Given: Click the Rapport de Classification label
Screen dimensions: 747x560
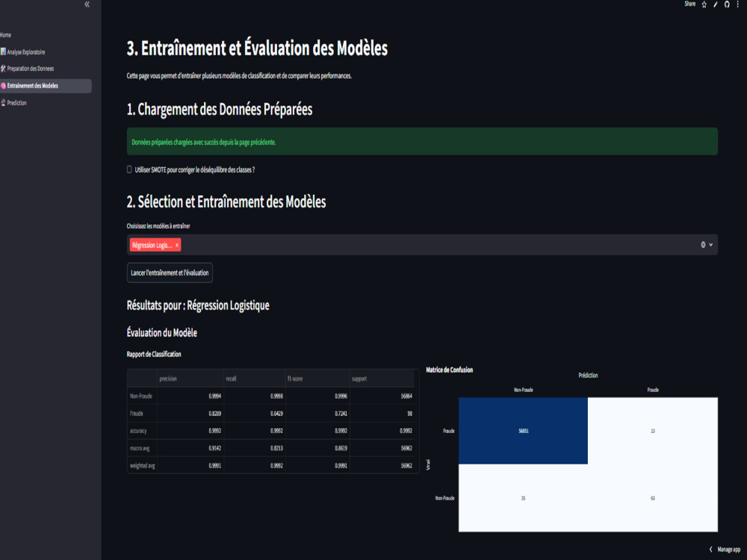Looking at the screenshot, I should [x=154, y=354].
